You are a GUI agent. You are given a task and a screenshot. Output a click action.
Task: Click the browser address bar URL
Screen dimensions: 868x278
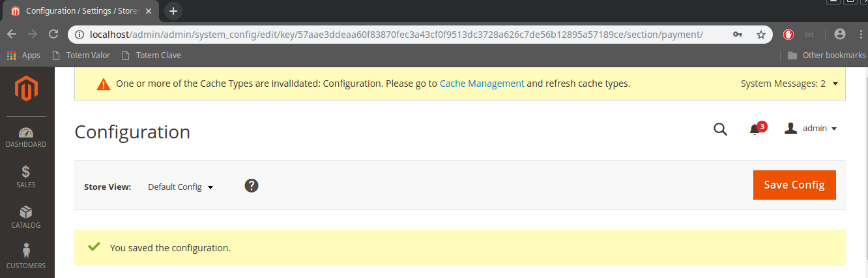click(x=391, y=35)
